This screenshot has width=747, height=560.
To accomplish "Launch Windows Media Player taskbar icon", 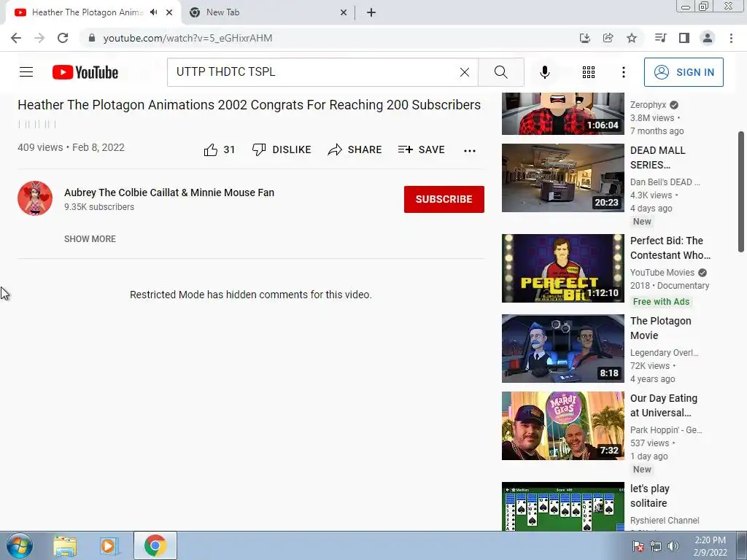I will (109, 545).
